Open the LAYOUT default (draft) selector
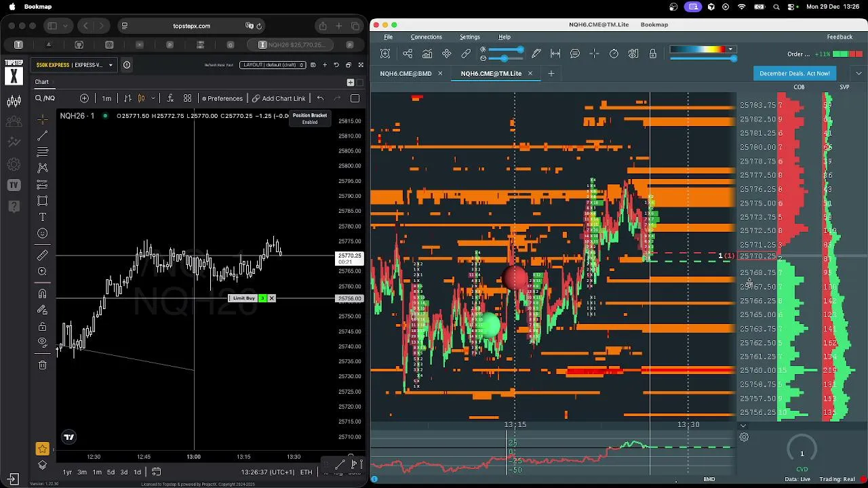 pos(273,65)
